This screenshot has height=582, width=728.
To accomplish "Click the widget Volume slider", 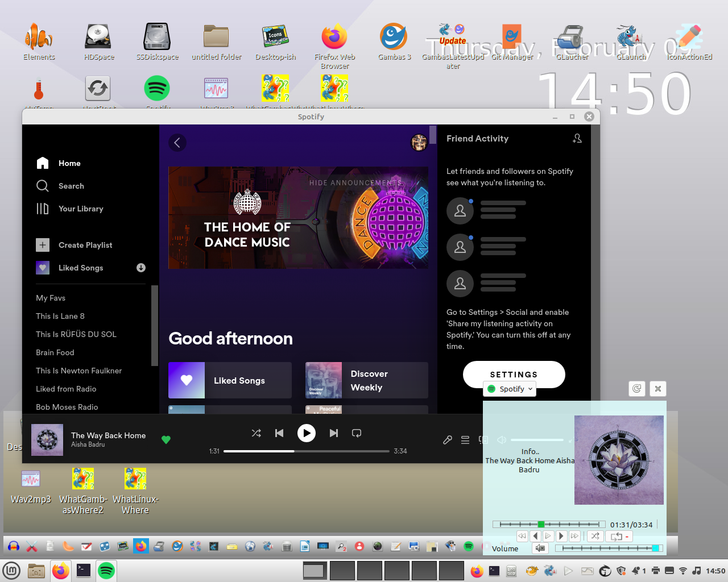I will click(x=607, y=548).
